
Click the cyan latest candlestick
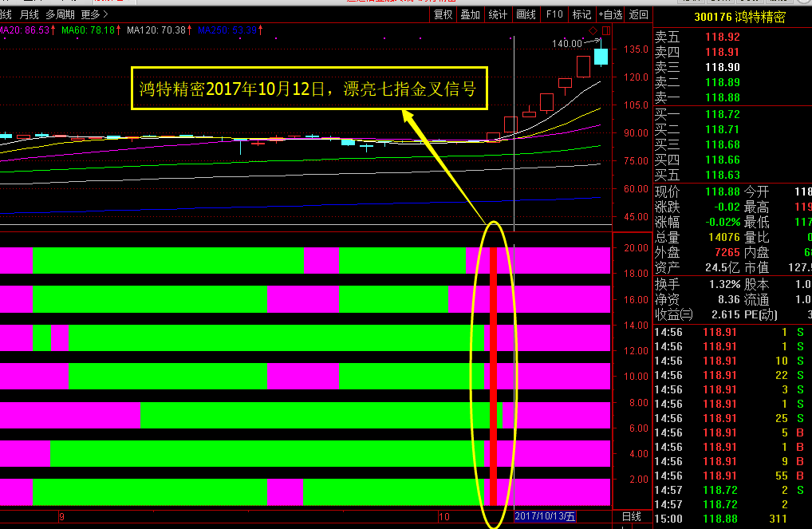coord(601,56)
